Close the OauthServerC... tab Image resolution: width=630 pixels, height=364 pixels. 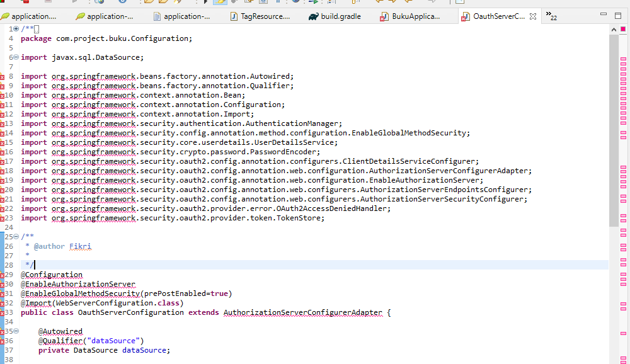tap(532, 16)
